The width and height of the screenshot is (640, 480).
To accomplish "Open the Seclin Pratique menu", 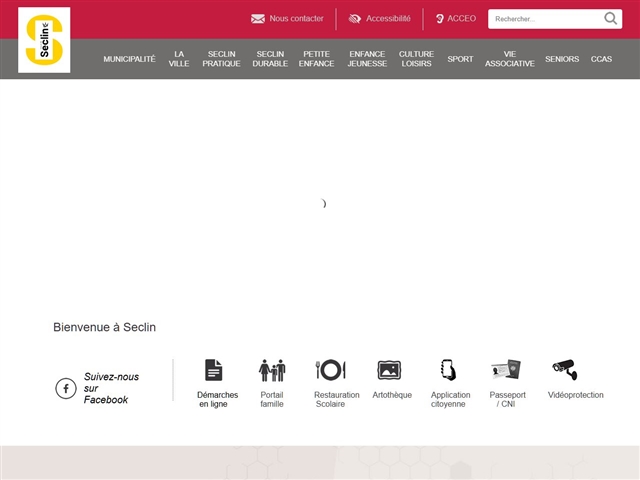I will click(x=221, y=59).
